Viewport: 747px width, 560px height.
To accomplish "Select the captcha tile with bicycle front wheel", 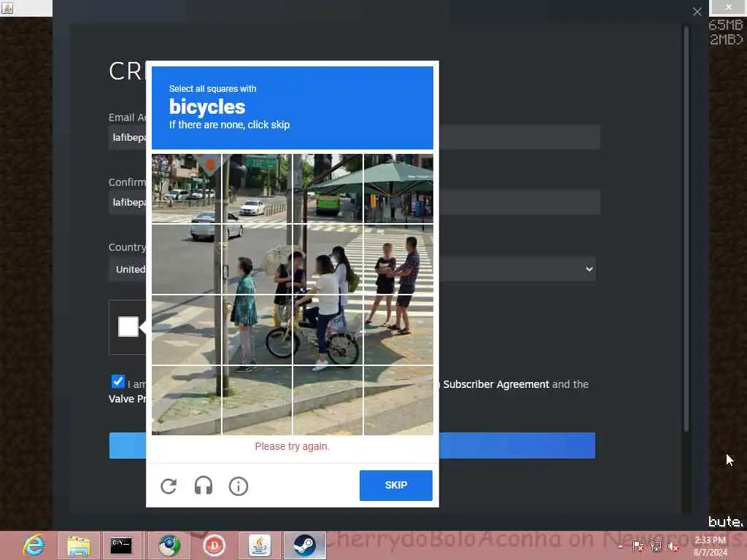I will click(258, 330).
